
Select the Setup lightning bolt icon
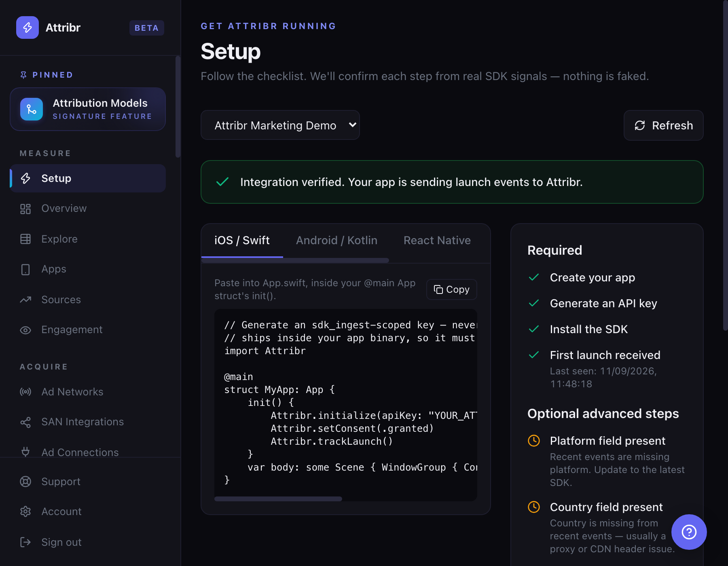point(25,178)
